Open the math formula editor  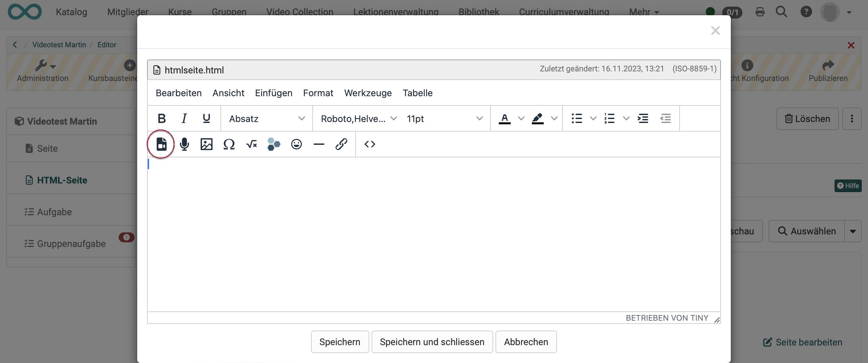pos(252,144)
